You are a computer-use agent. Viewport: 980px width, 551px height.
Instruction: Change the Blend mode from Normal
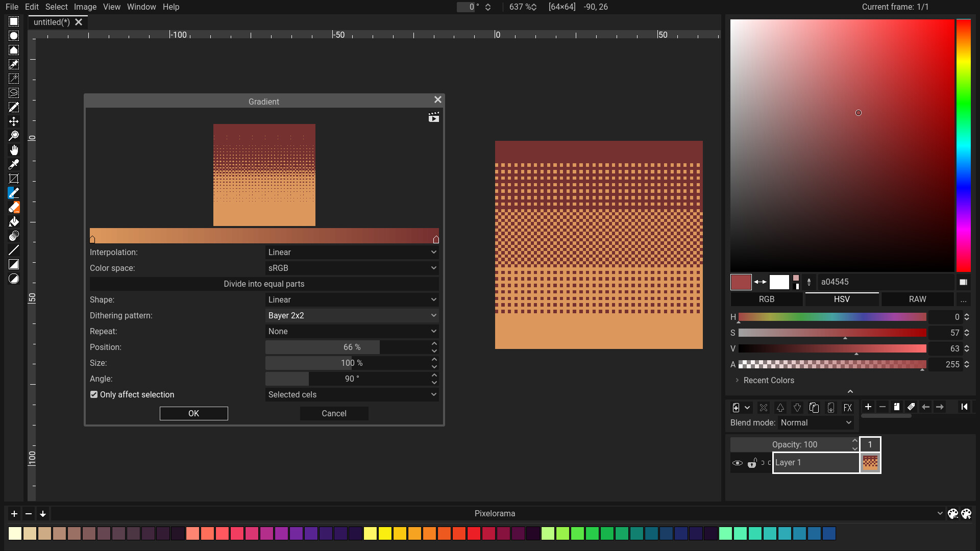pyautogui.click(x=815, y=422)
